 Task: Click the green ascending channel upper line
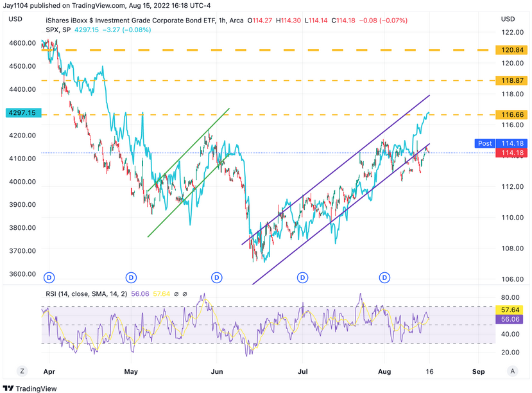point(190,148)
